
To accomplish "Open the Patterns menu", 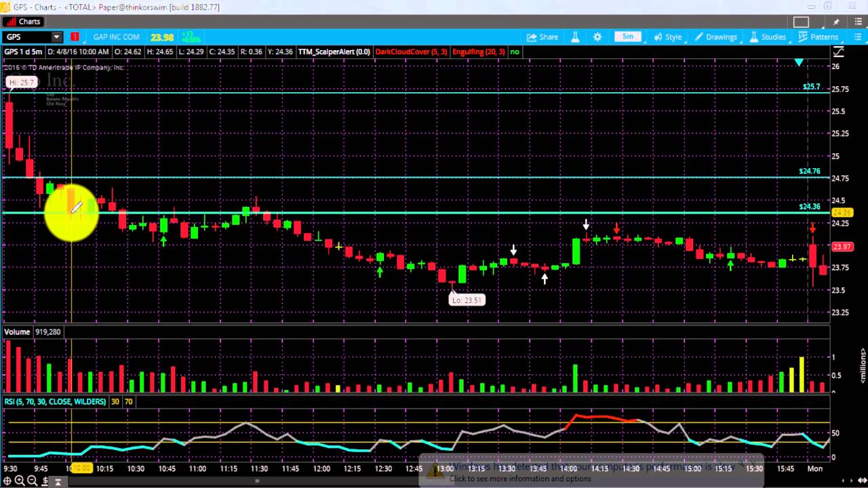I will (818, 37).
